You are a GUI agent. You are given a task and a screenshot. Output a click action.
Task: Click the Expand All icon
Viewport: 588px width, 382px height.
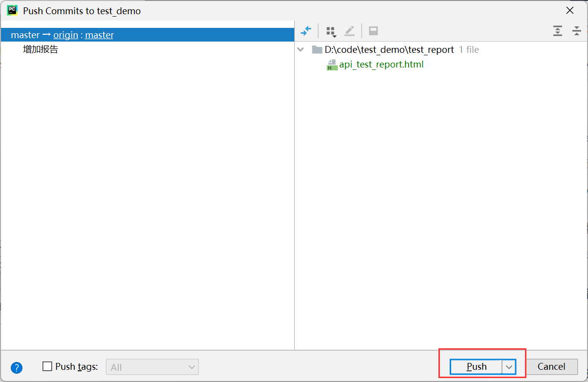coord(558,31)
